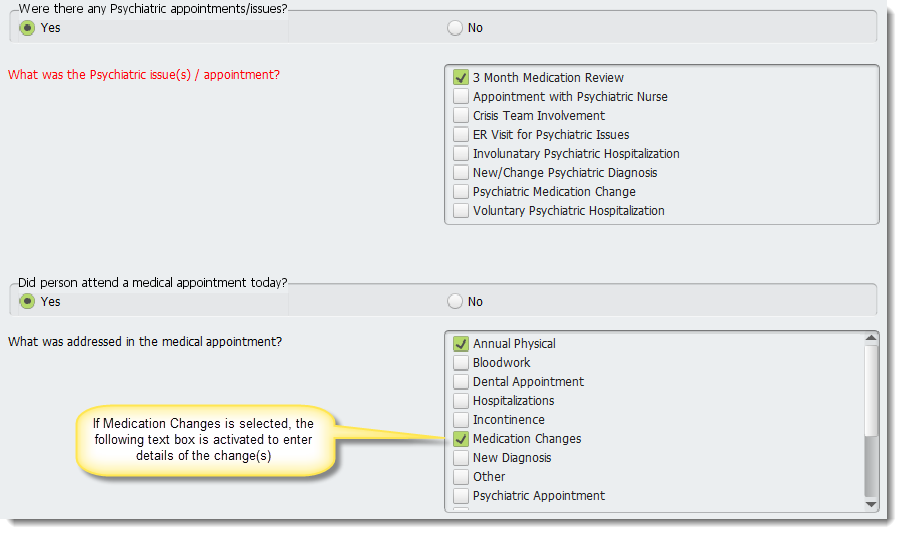
Task: Select Yes for Psychiatric appointments/issues
Action: pos(27,28)
